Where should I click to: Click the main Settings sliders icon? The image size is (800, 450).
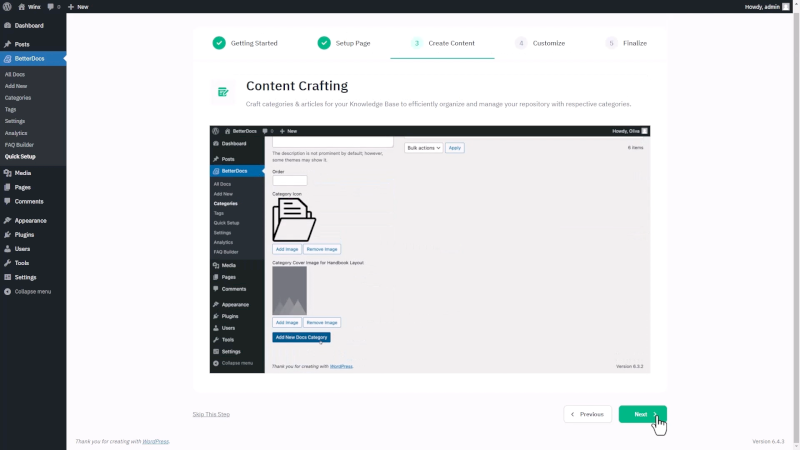8,278
